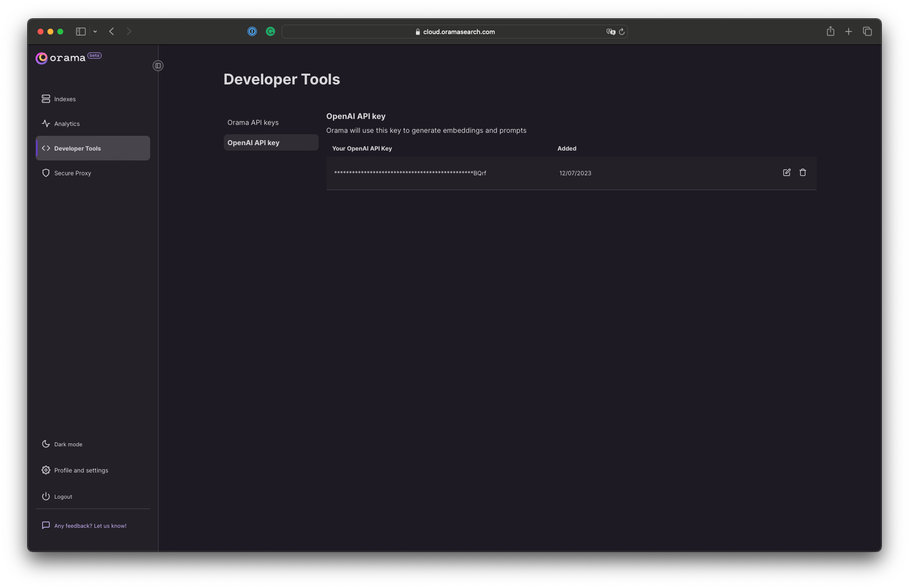The height and width of the screenshot is (588, 909).
Task: Open Indexes in the sidebar
Action: point(93,99)
